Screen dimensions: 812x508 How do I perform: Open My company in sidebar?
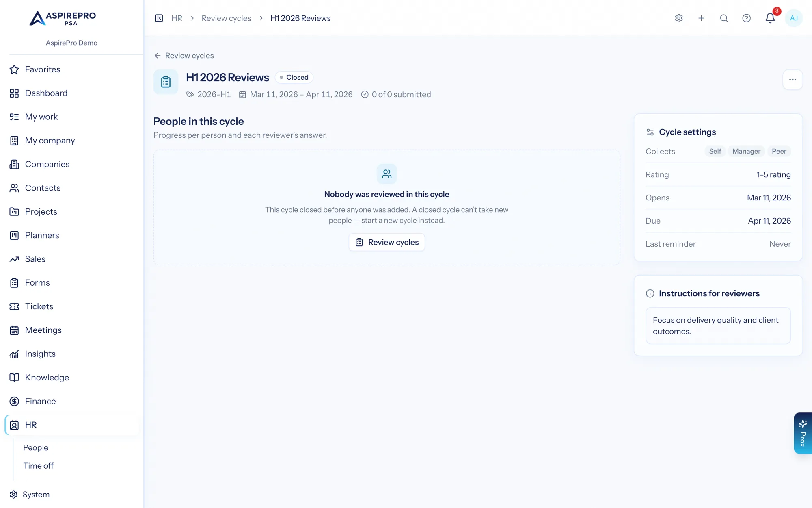pyautogui.click(x=71, y=141)
